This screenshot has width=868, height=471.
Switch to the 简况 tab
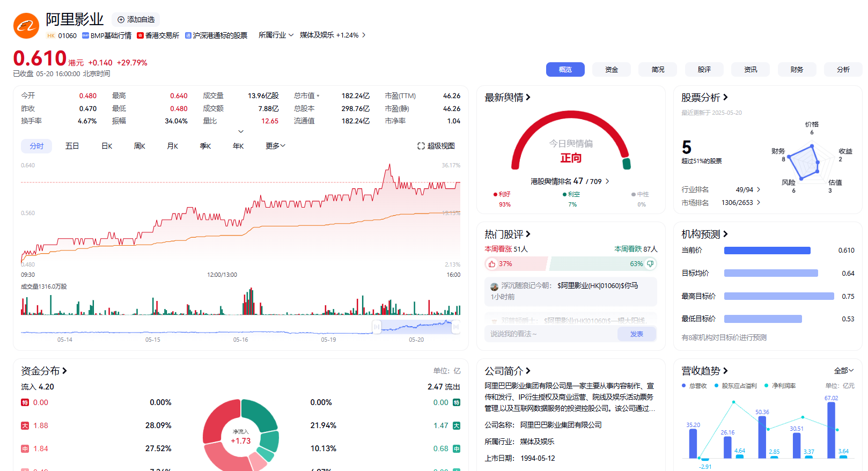[658, 69]
